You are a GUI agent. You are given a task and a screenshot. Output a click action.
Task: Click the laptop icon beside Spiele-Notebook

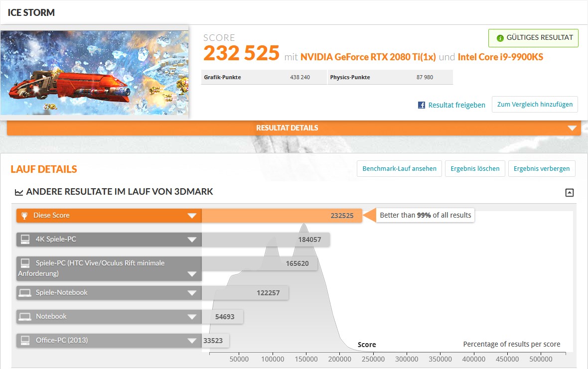[x=24, y=293]
